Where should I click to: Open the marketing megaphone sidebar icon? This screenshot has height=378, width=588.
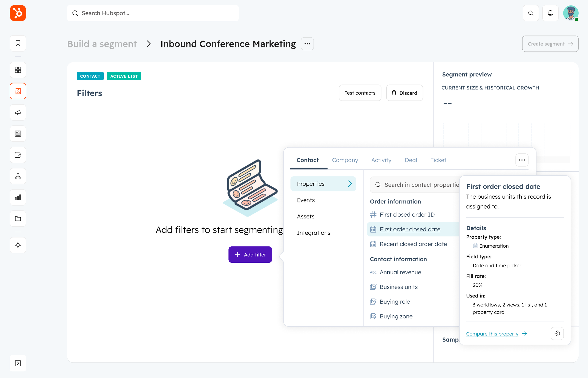[x=18, y=113]
